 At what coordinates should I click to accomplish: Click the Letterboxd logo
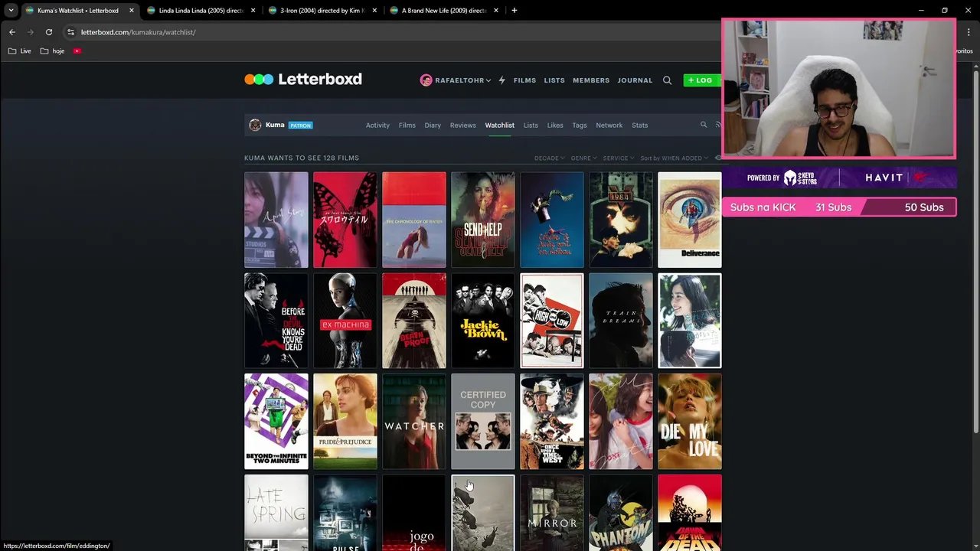point(303,79)
